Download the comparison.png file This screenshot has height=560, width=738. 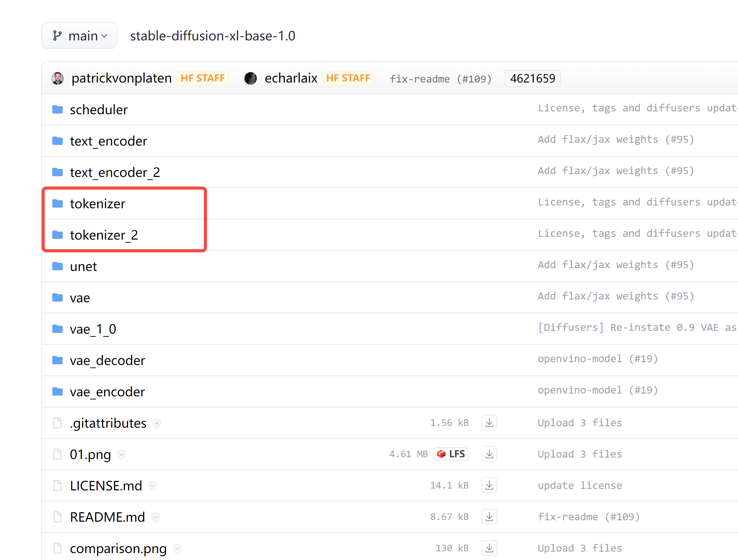(489, 548)
